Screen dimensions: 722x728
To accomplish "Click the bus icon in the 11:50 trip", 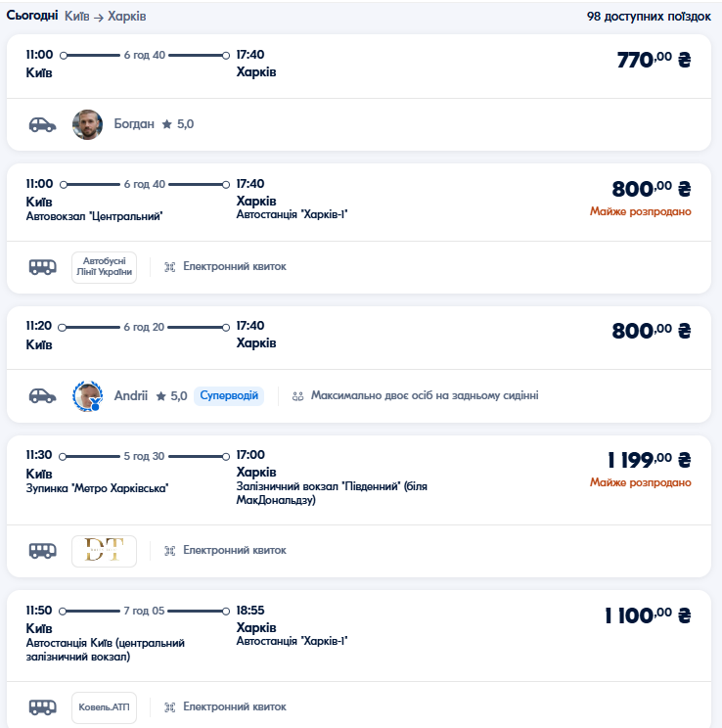I will [42, 705].
